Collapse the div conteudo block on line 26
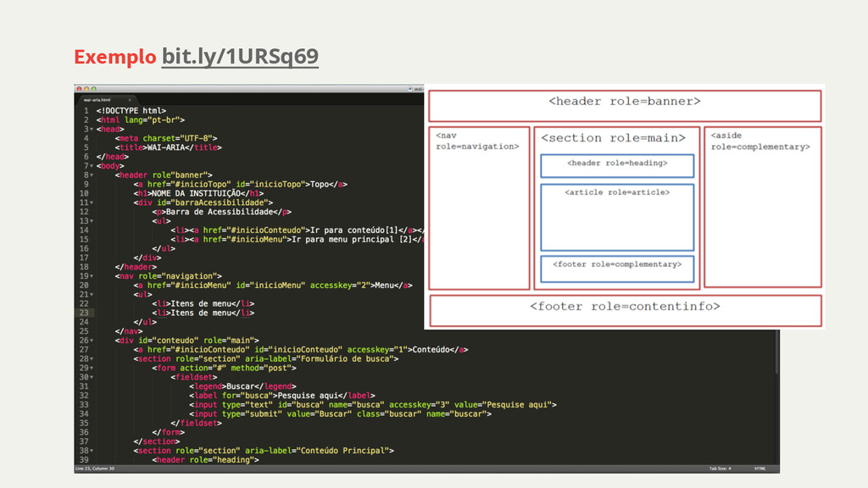868x488 pixels. (x=92, y=341)
